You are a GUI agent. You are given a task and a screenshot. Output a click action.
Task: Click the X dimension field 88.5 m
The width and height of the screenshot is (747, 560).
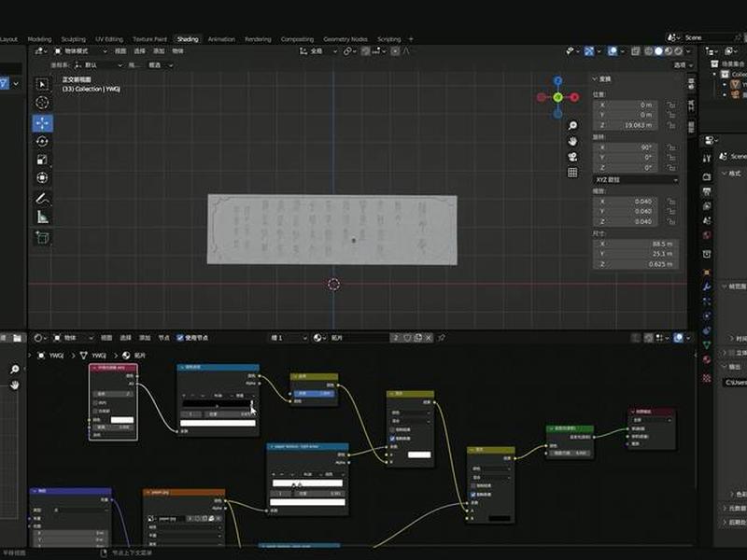[x=636, y=244]
